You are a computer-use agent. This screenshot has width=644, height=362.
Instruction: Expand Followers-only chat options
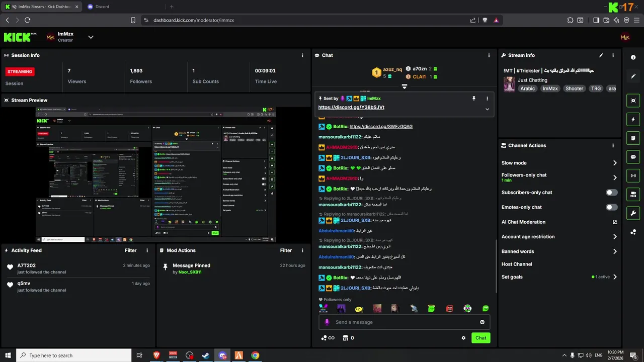614,177
